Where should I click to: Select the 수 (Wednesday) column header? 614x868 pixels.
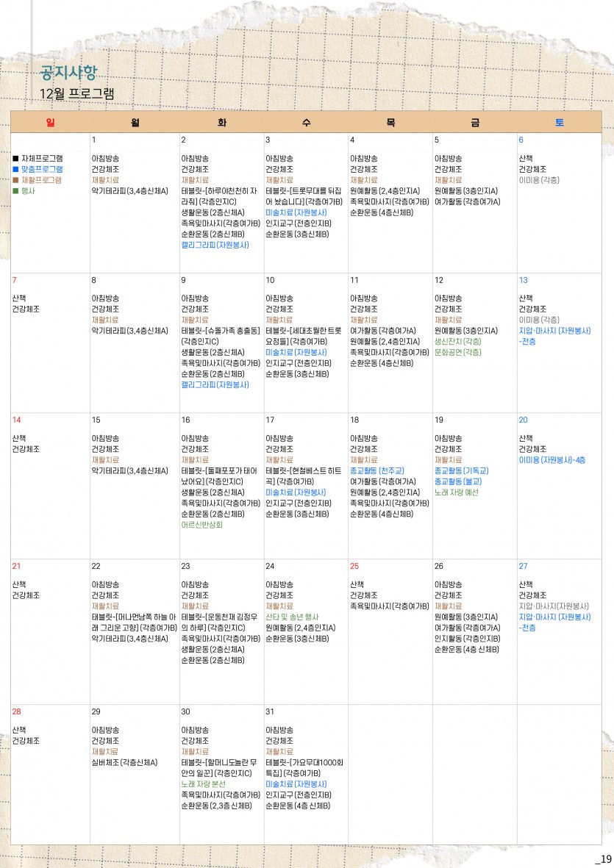[x=306, y=122]
